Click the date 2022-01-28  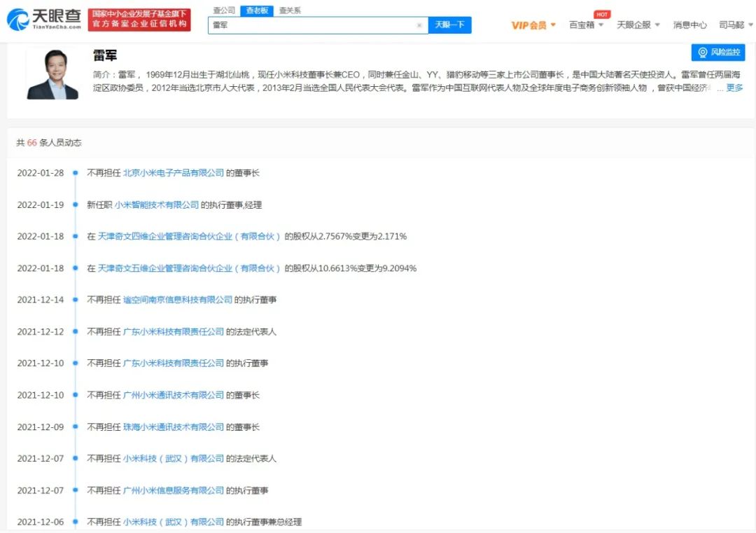(41, 173)
